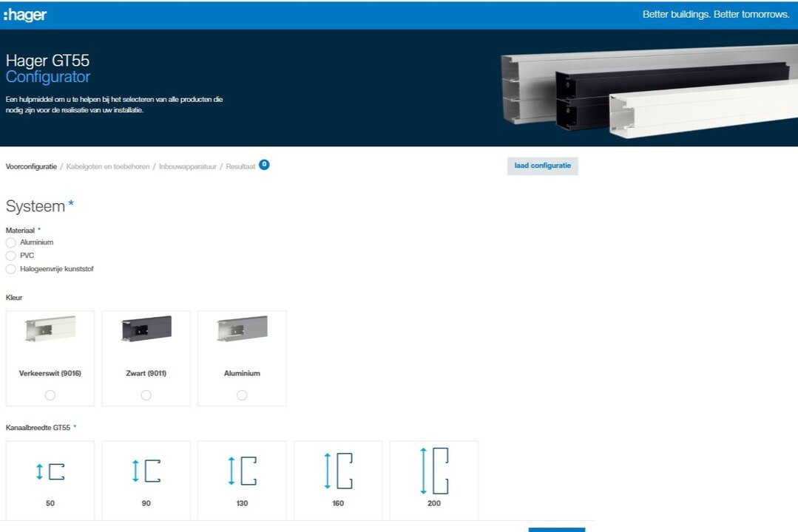
Task: Select the 130 channel width icon
Action: [243, 471]
